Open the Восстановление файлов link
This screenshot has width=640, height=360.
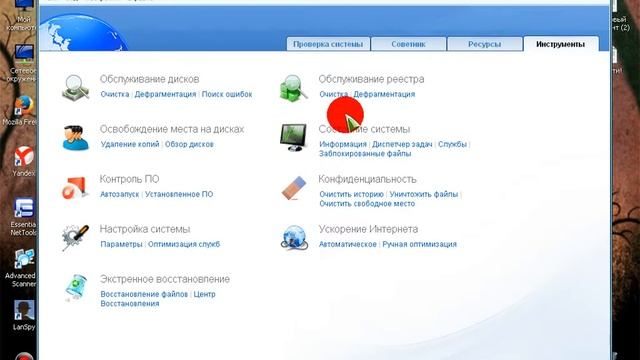[x=144, y=294]
